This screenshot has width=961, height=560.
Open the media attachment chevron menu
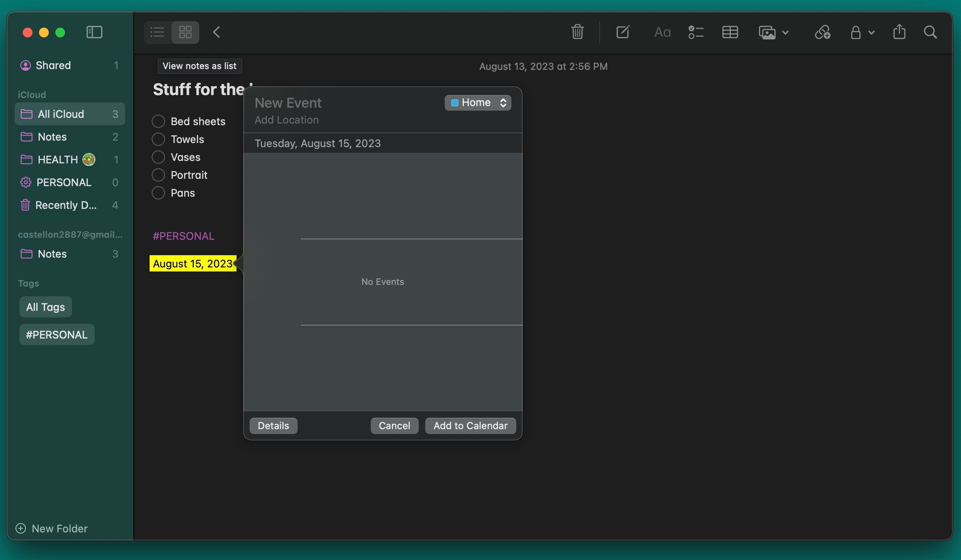pyautogui.click(x=785, y=33)
